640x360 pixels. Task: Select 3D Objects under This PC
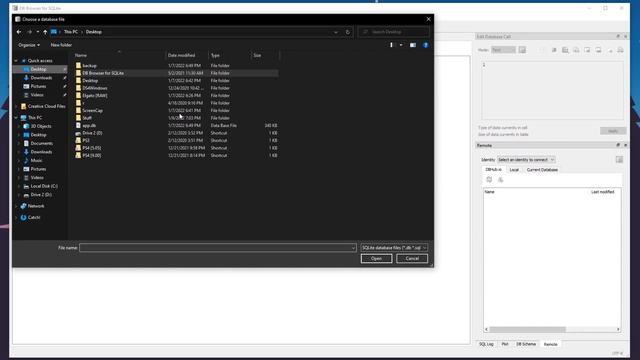tap(41, 126)
